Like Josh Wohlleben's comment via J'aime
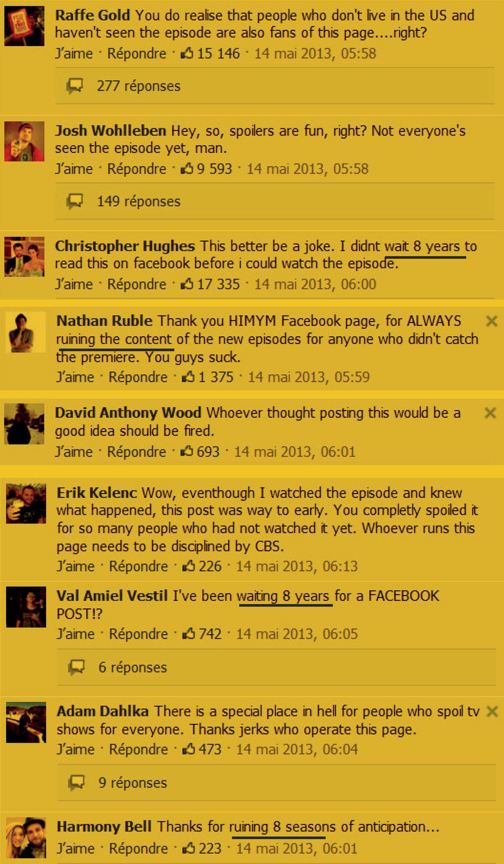Viewport: 504px width, 864px height. point(74,169)
